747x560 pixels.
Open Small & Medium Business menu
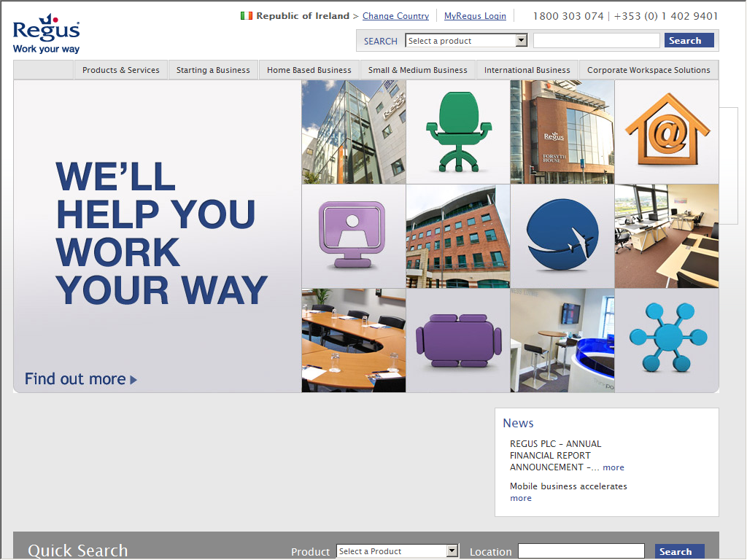418,70
